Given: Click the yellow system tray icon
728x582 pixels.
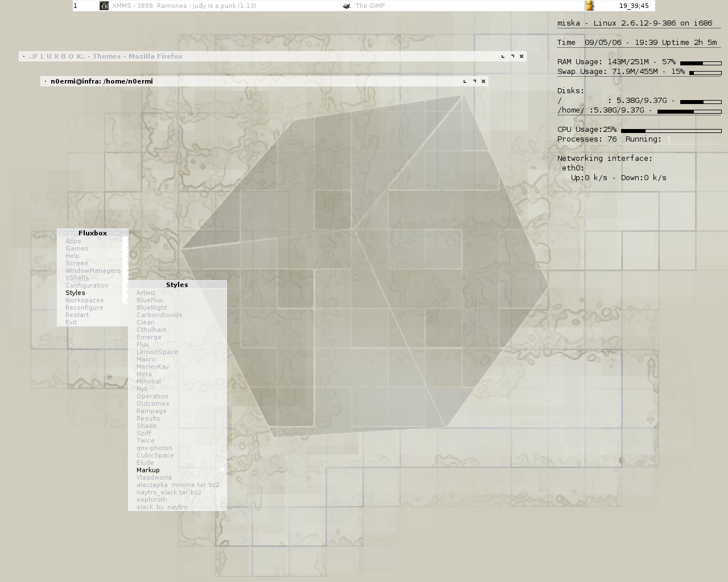Looking at the screenshot, I should pos(590,6).
